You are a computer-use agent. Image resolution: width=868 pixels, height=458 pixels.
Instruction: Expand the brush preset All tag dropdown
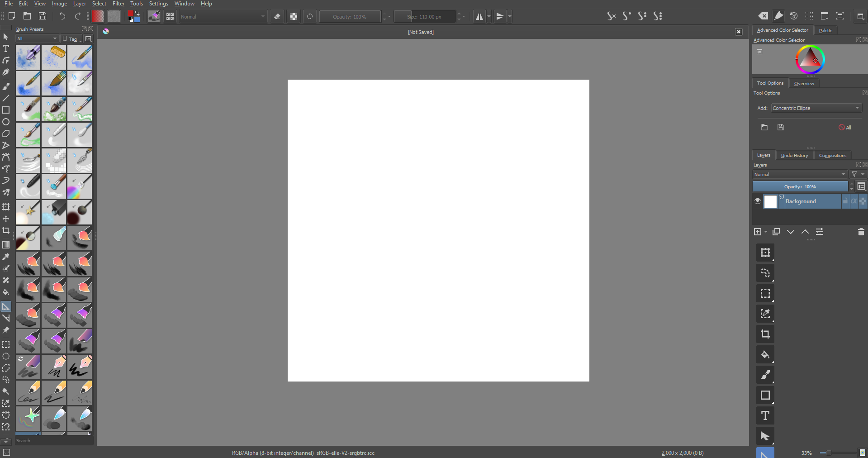coord(37,39)
